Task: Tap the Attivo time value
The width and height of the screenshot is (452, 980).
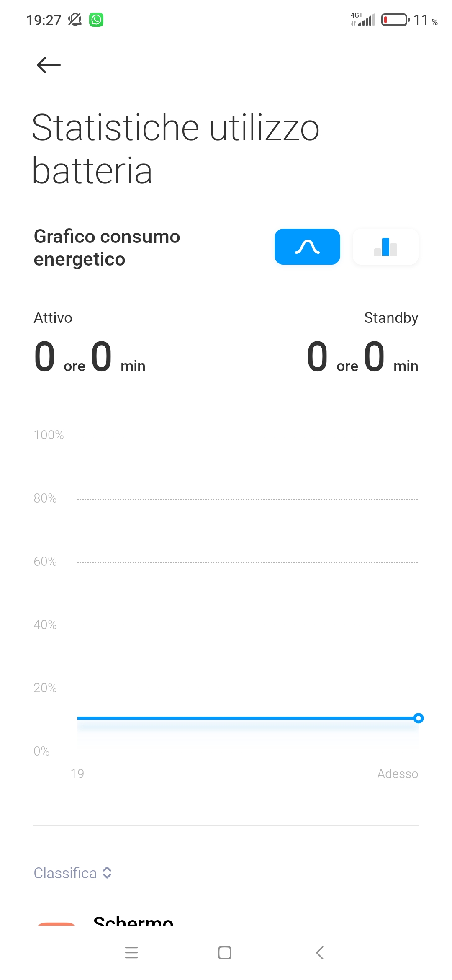Action: (x=90, y=357)
